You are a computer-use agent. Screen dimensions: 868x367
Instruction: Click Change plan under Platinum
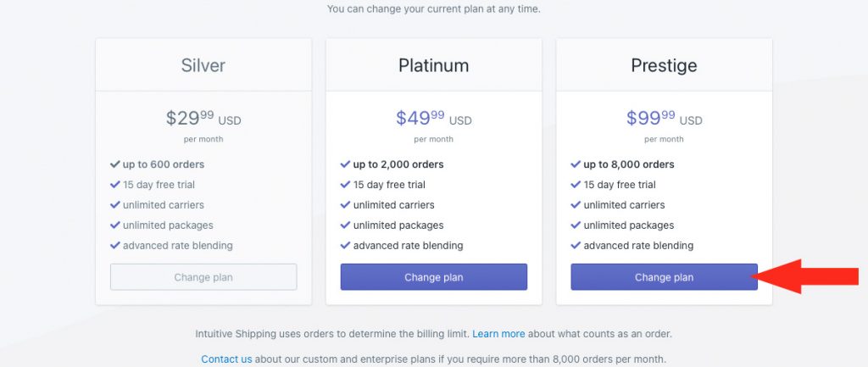click(433, 277)
